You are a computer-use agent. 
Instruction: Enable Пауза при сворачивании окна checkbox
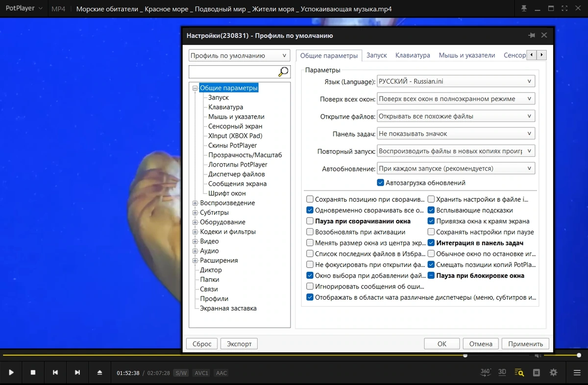(x=310, y=221)
